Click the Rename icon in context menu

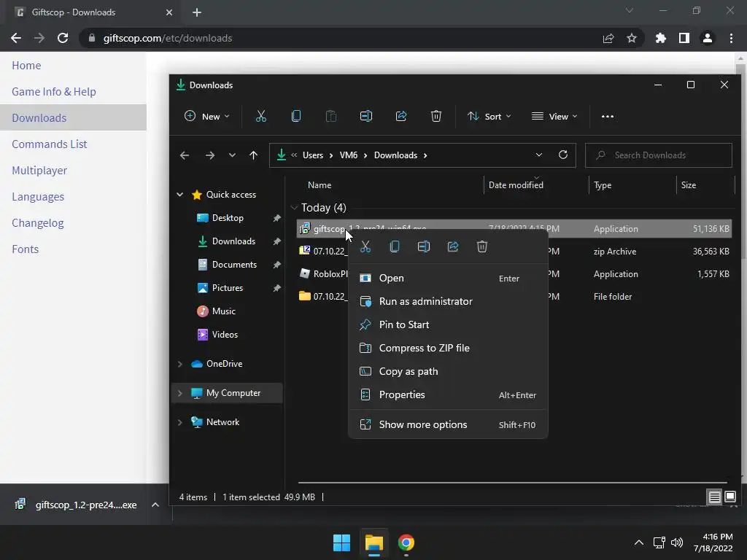click(424, 246)
